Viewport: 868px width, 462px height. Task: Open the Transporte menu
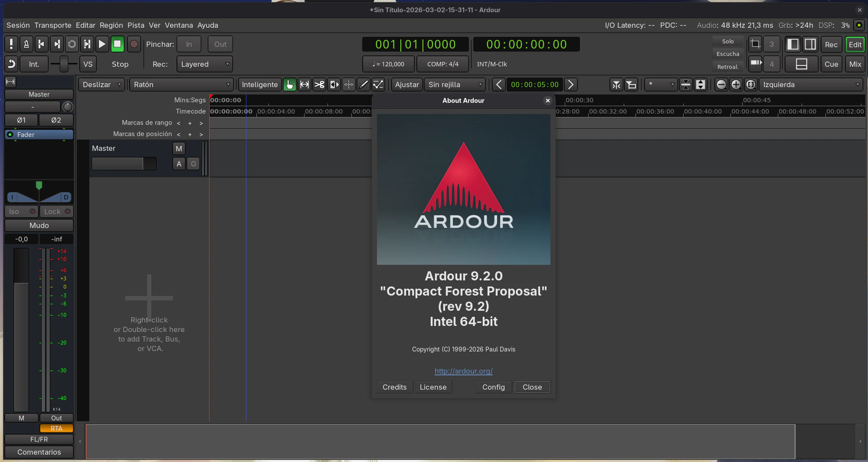click(52, 25)
